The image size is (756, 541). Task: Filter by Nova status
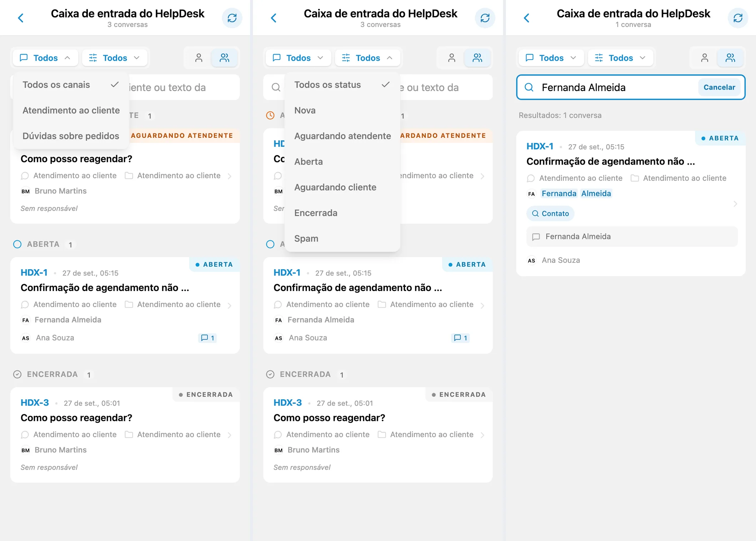(342, 110)
